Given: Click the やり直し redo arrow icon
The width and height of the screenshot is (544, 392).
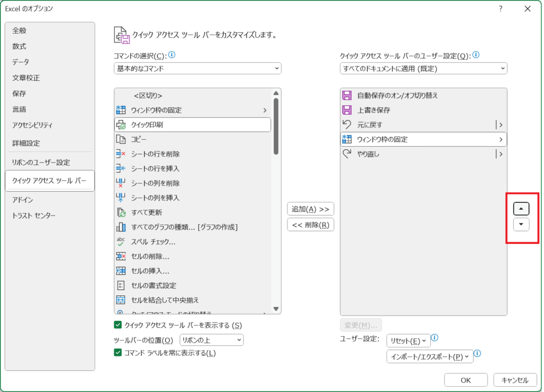Looking at the screenshot, I should [347, 154].
